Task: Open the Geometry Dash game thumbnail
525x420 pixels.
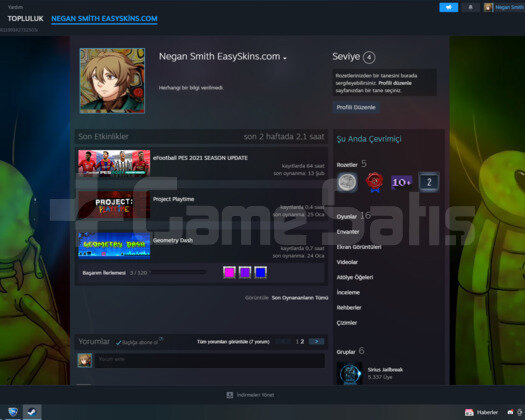Action: pyautogui.click(x=114, y=246)
